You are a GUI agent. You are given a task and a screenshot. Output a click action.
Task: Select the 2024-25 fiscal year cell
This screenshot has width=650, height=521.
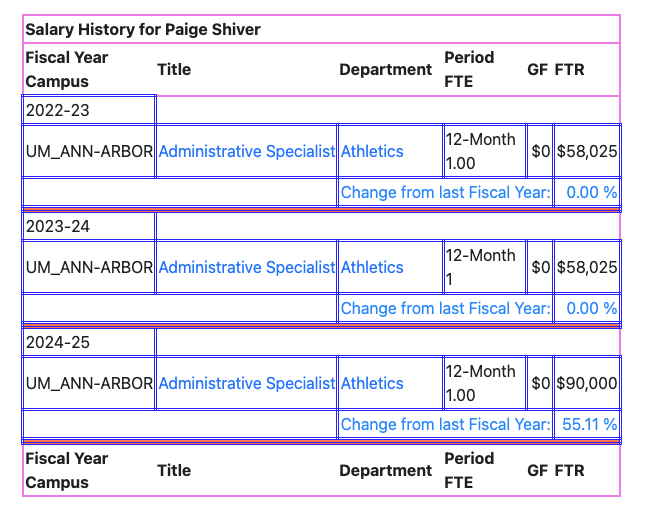pyautogui.click(x=58, y=343)
